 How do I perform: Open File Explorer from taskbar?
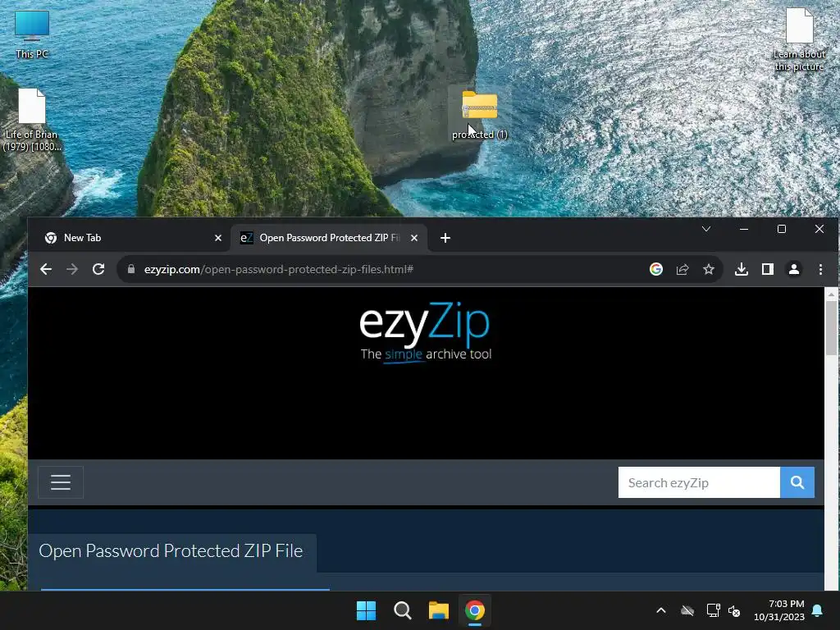[x=438, y=610]
